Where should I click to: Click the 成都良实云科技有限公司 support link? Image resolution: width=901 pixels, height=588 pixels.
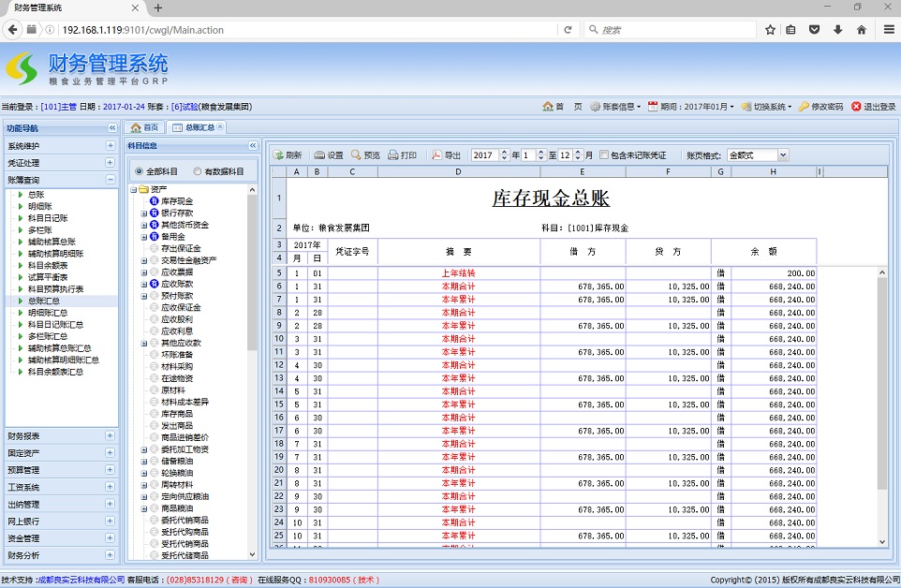pos(81,581)
